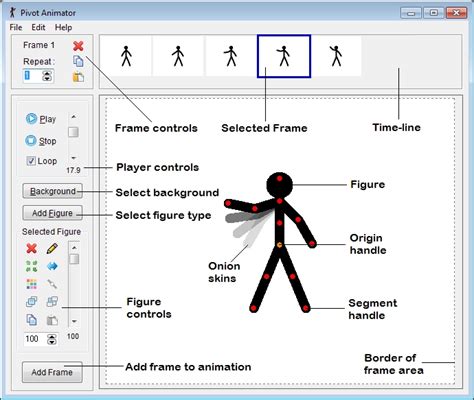Maximize the Pivot Animator window
474x400 pixels.
[x=433, y=13]
